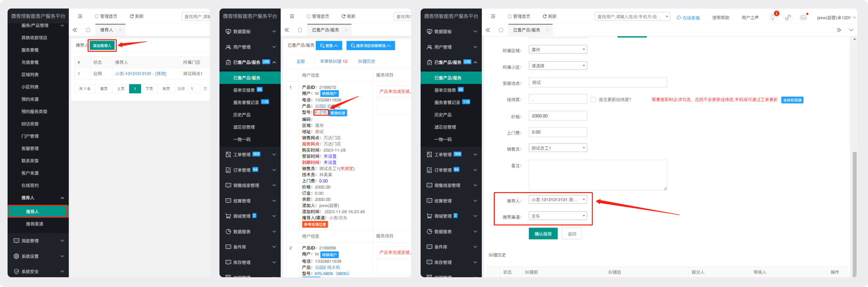Click 搜索 button in middle window
Viewport: 868px width, 287px height.
[329, 45]
